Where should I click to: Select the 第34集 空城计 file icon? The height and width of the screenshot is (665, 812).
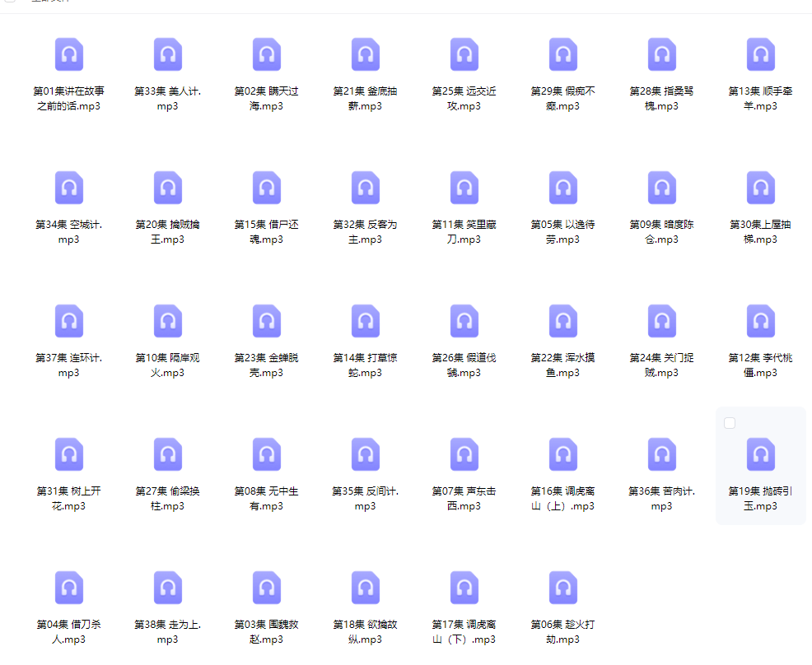click(69, 188)
